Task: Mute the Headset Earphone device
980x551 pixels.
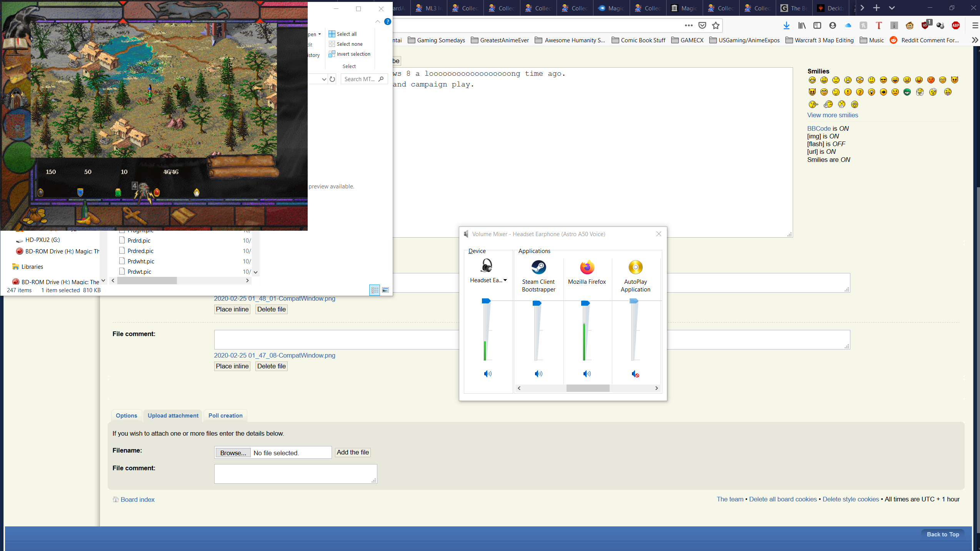Action: [488, 374]
